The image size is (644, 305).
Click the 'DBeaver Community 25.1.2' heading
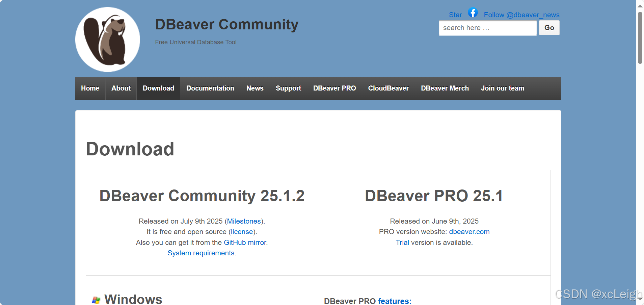202,196
